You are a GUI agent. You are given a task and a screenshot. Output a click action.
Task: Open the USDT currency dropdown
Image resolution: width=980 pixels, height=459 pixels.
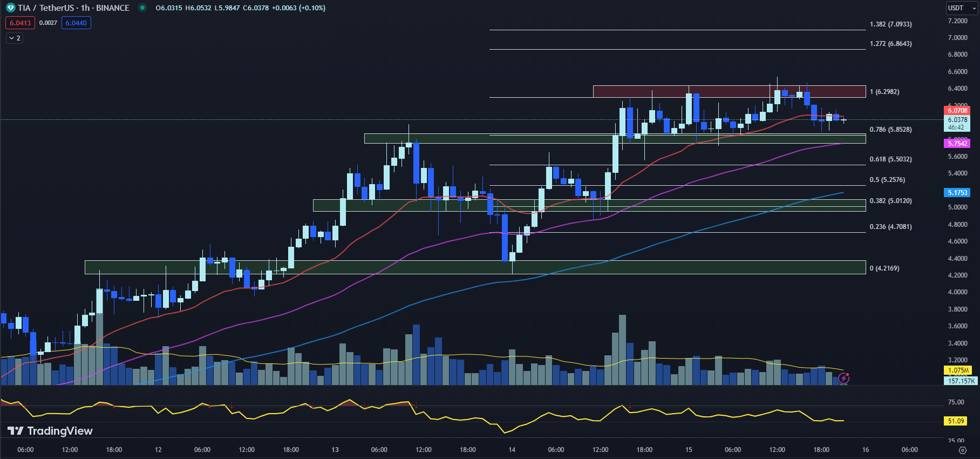click(962, 8)
